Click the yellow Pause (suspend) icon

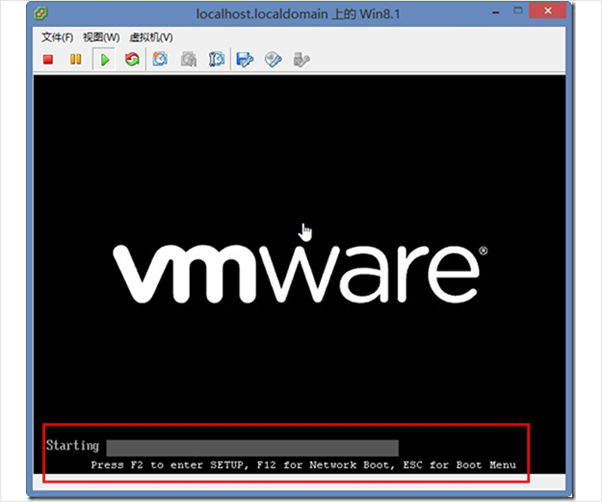76,59
